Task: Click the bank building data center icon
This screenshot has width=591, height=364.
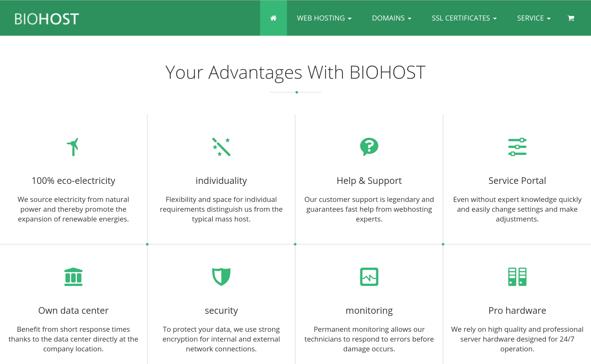Action: tap(73, 277)
